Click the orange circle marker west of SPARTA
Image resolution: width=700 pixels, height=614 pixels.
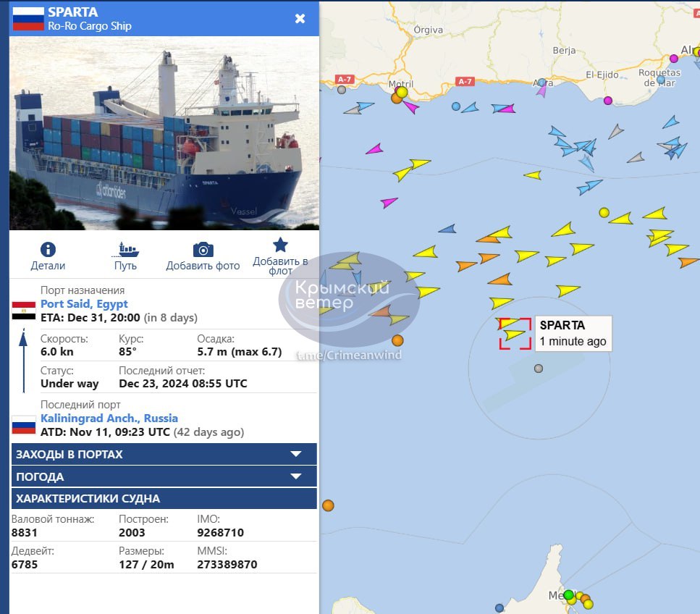coord(397,340)
